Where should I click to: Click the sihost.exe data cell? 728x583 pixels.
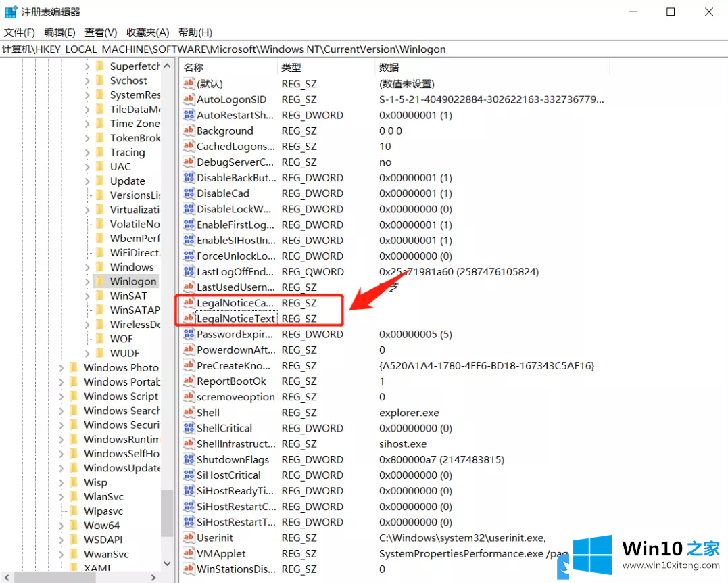click(403, 444)
